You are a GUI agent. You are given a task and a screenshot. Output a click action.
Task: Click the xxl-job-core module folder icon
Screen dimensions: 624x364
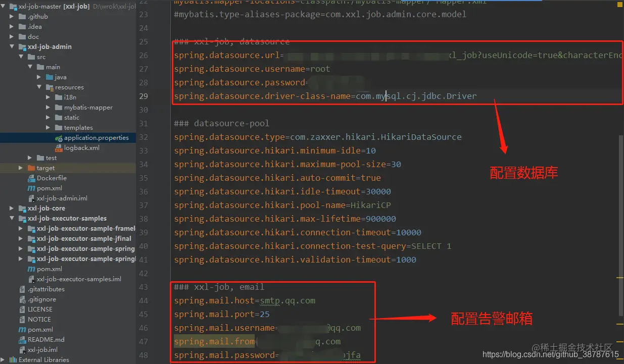(22, 209)
